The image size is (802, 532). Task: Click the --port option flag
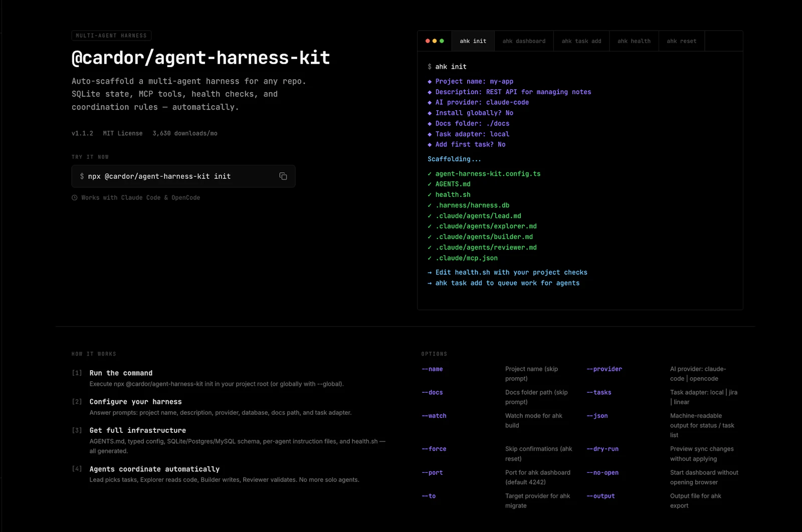432,473
